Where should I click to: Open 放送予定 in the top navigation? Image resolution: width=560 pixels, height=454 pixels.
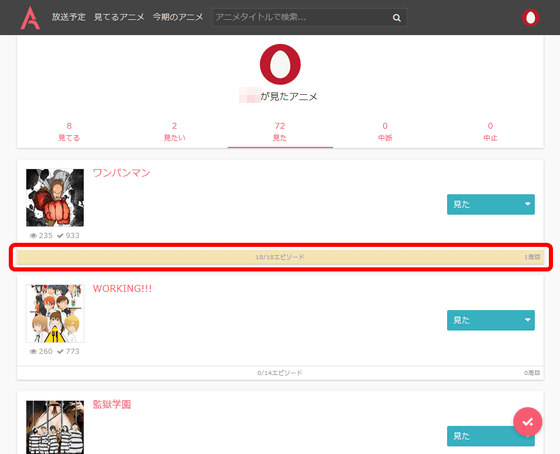(69, 17)
